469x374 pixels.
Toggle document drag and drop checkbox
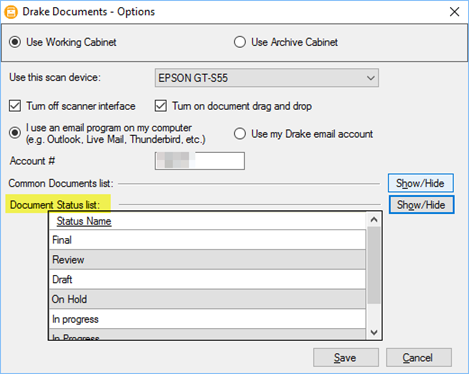[x=161, y=106]
